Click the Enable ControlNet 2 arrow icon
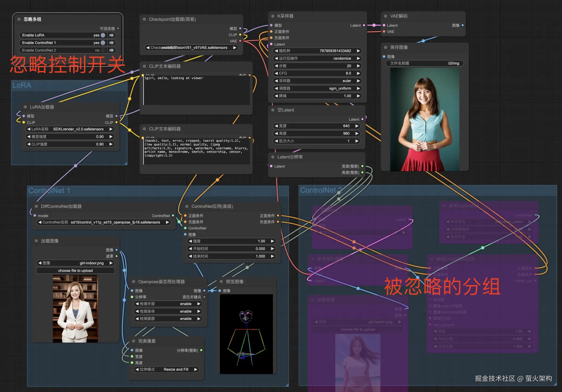The width and height of the screenshot is (562, 392). click(112, 50)
